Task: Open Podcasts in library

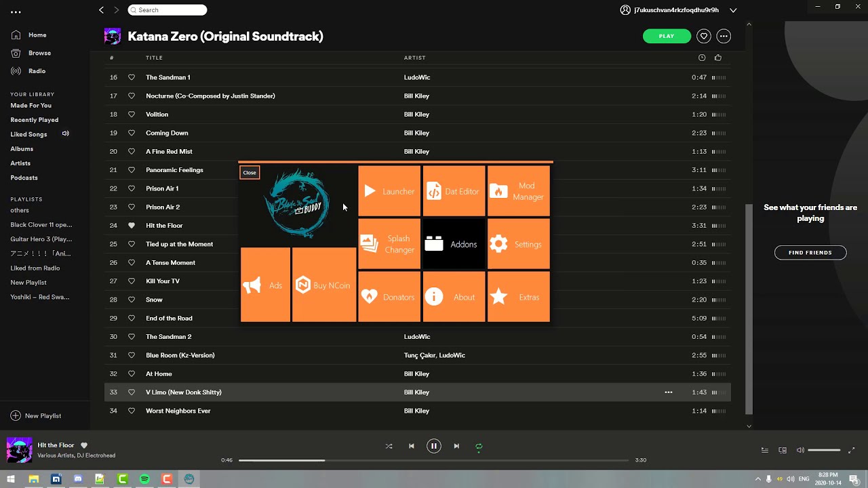Action: click(x=24, y=178)
